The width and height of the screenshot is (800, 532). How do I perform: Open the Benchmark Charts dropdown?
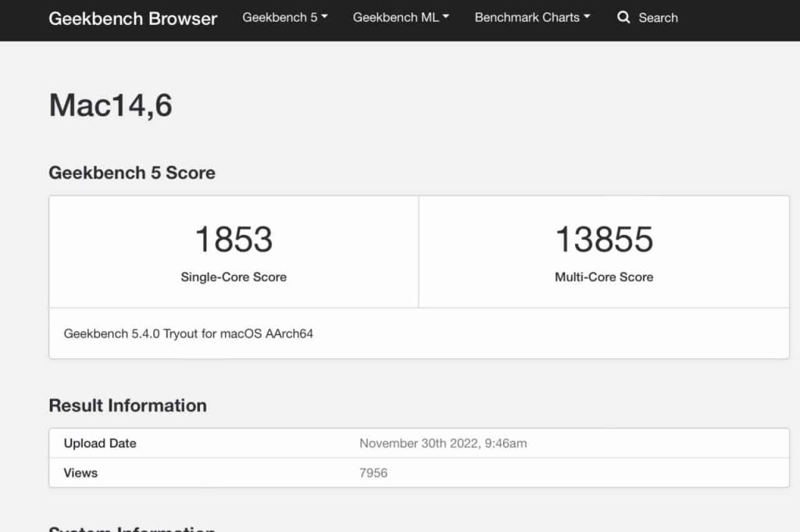pos(533,17)
